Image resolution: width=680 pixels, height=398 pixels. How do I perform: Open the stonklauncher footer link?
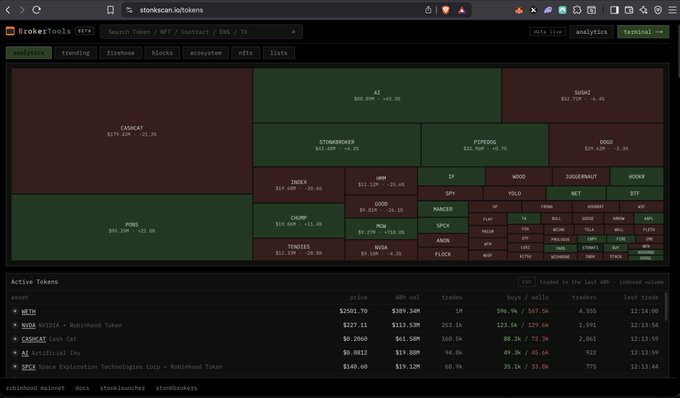tap(122, 388)
